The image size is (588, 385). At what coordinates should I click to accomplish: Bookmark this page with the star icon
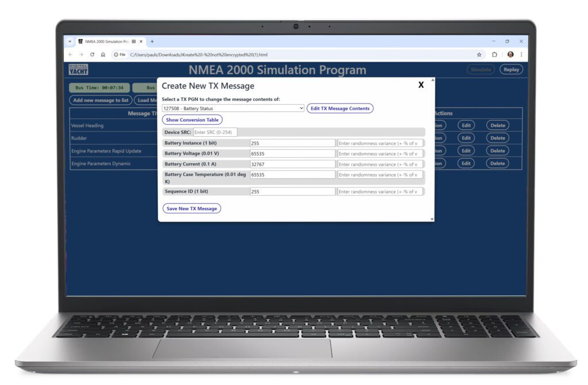479,55
